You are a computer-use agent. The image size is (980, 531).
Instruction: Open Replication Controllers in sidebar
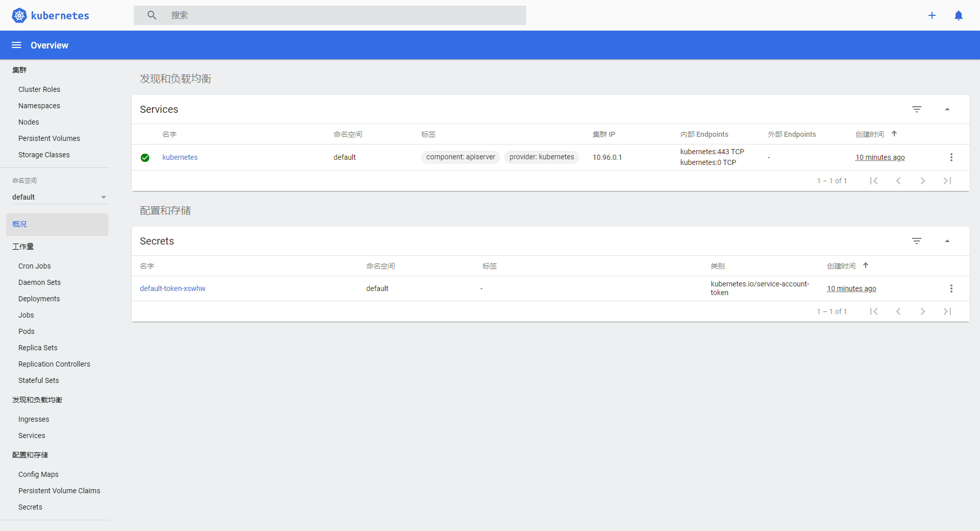coord(54,364)
